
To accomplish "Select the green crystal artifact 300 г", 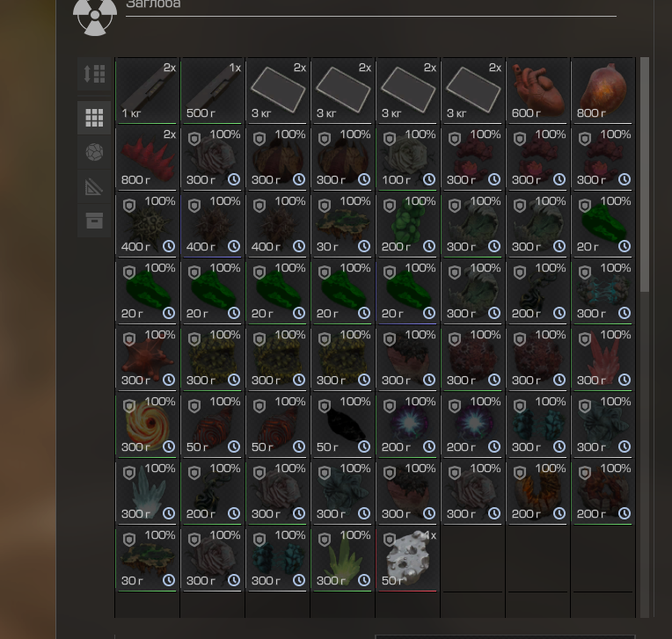I will point(342,559).
